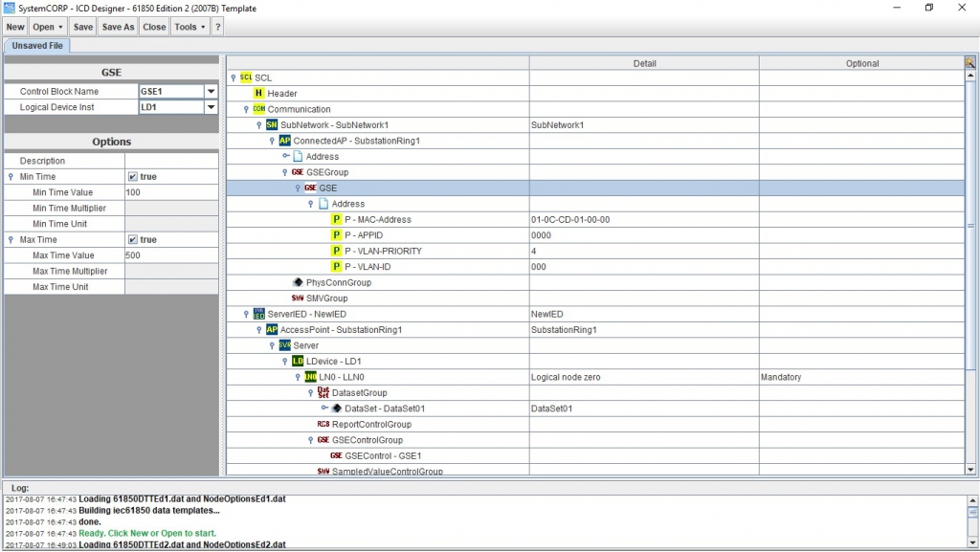The height and width of the screenshot is (552, 980).
Task: Click the ServerIED icon
Action: click(258, 314)
